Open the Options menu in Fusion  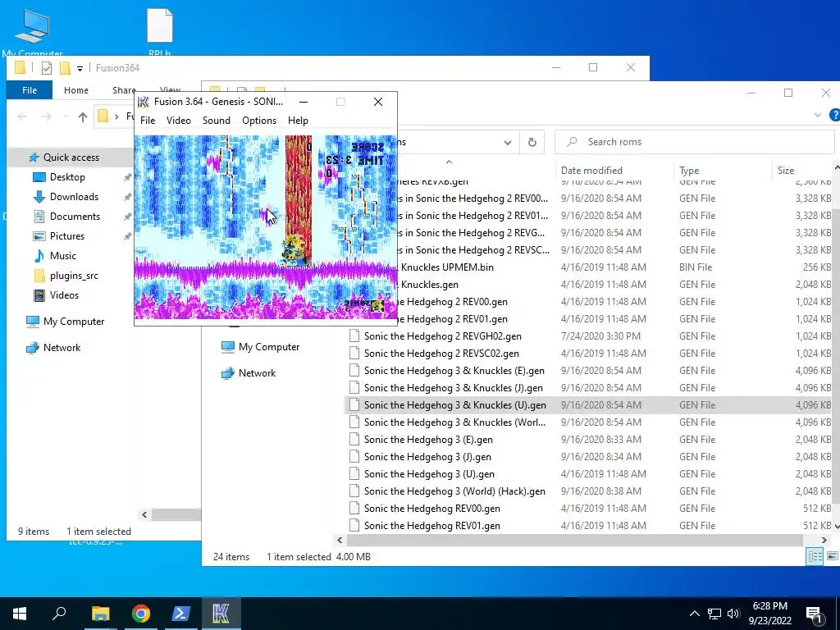259,121
